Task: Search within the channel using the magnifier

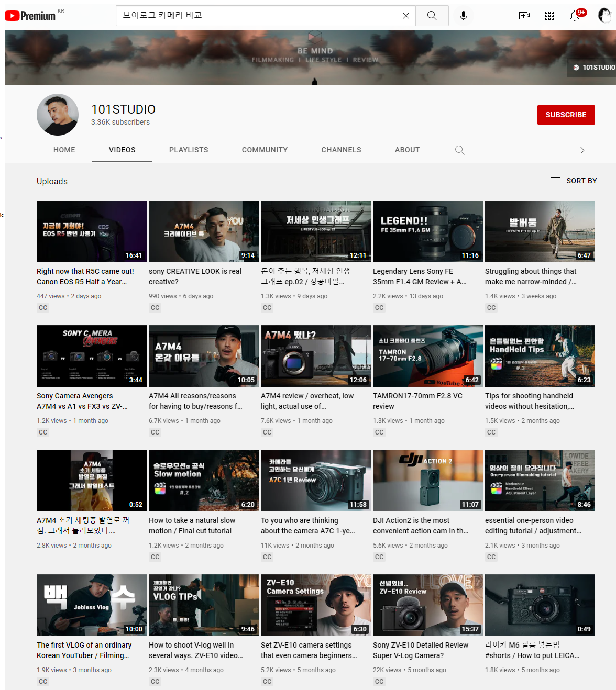Action: pos(459,150)
